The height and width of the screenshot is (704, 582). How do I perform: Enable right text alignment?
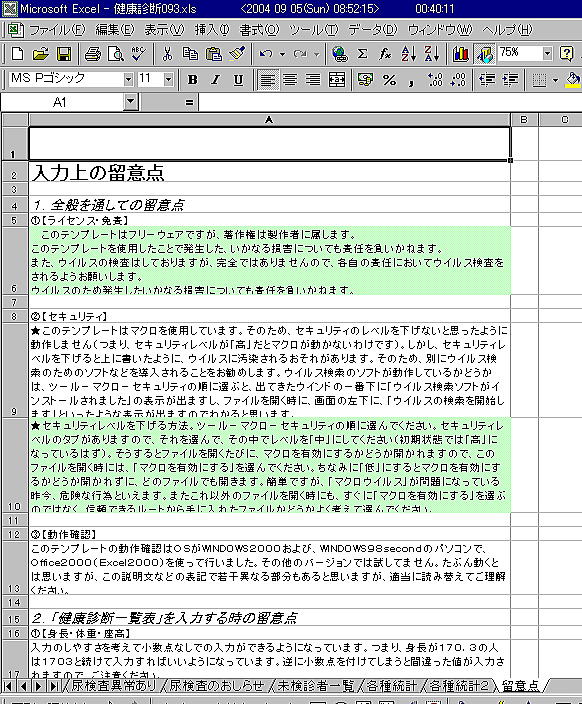(x=313, y=80)
